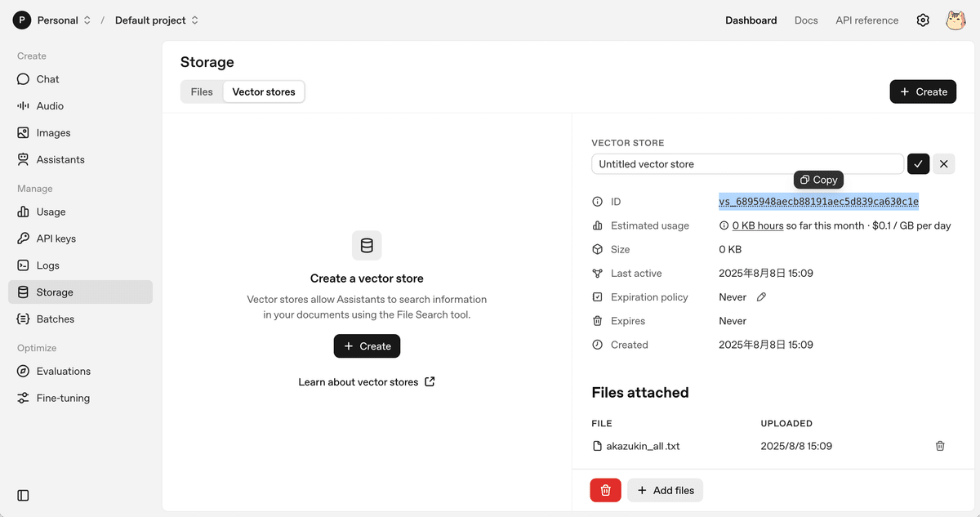Viewport: 980px width, 517px height.
Task: Click the Add files button
Action: (665, 490)
